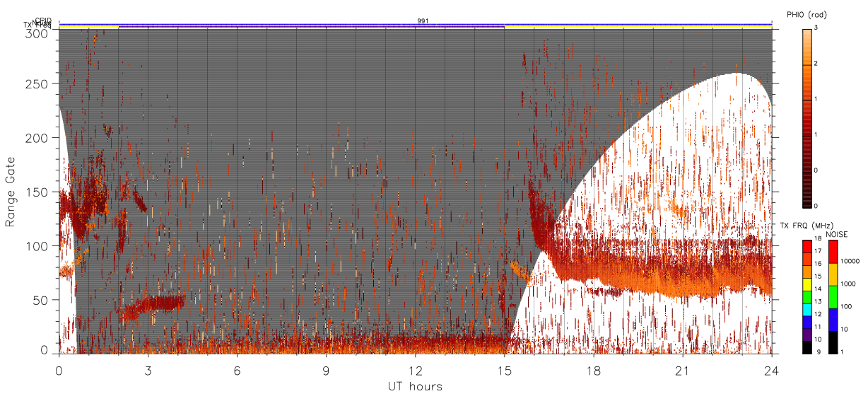This screenshot has width=868, height=401.
Task: Click the 12 tick on UT hours axis
Action: [x=415, y=371]
